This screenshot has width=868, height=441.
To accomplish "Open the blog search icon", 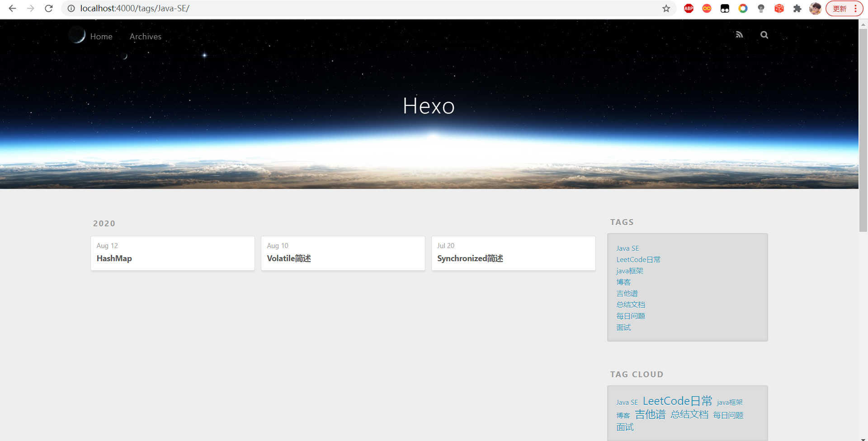I will pyautogui.click(x=764, y=35).
